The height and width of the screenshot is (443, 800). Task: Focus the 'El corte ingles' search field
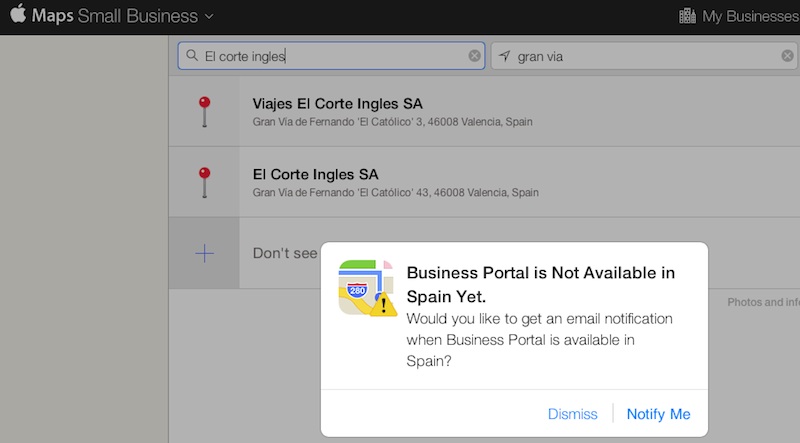(331, 56)
